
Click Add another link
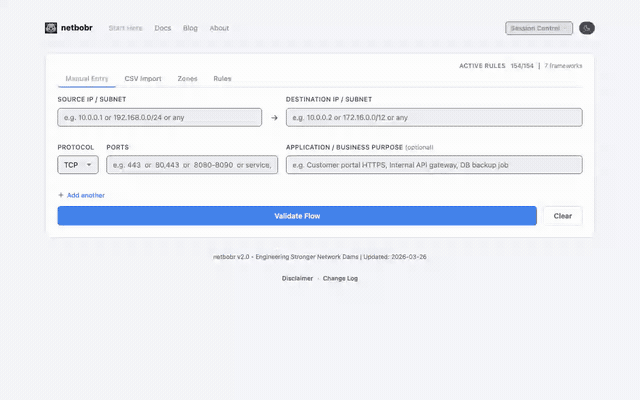tap(86, 196)
